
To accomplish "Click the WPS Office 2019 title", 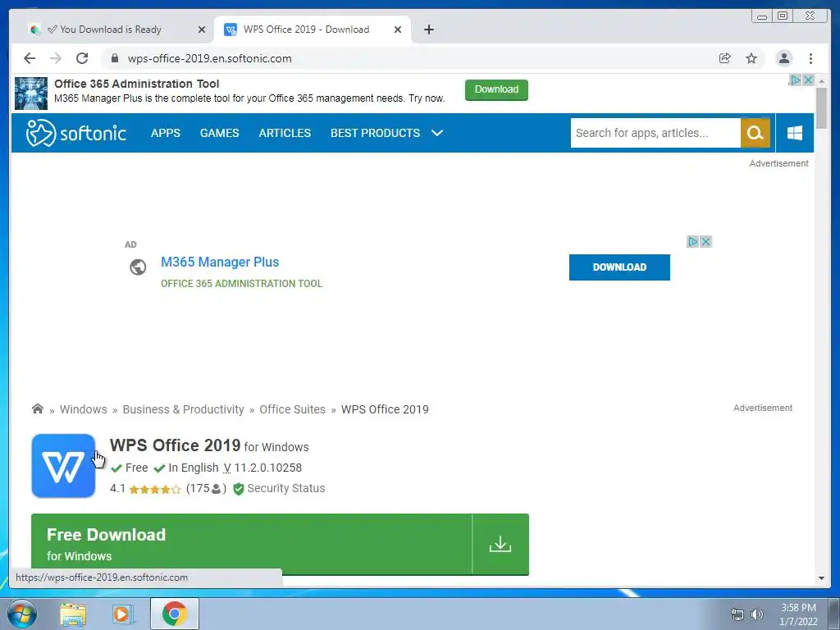I will [176, 445].
